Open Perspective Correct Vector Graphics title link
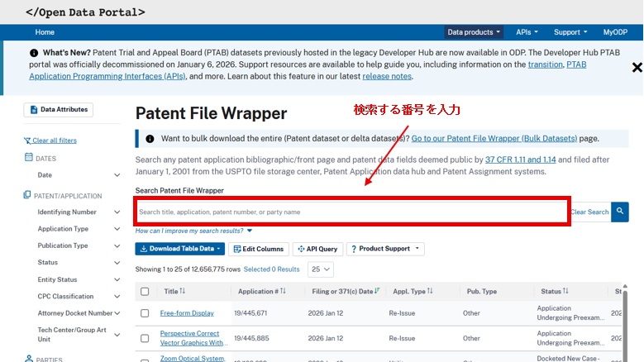This screenshot has height=362, width=644. click(x=193, y=338)
